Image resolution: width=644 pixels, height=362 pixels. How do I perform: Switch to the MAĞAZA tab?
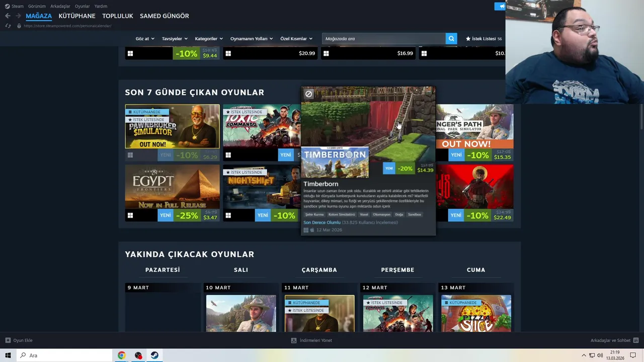click(39, 16)
